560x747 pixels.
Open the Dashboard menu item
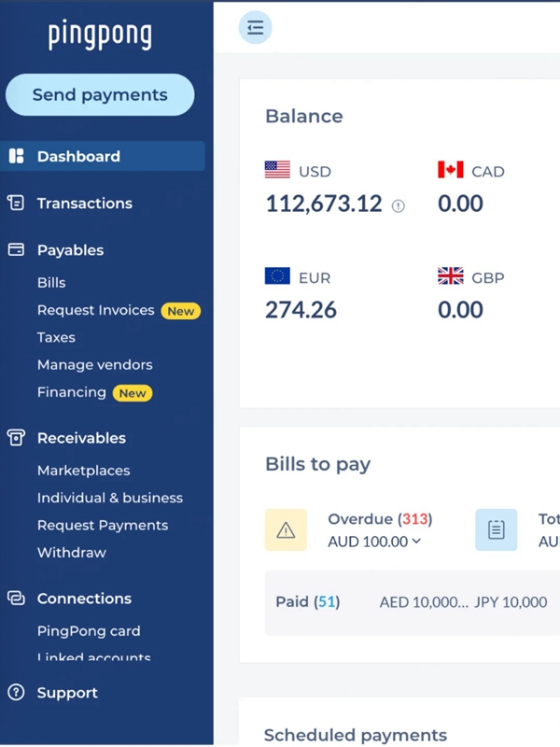click(103, 156)
